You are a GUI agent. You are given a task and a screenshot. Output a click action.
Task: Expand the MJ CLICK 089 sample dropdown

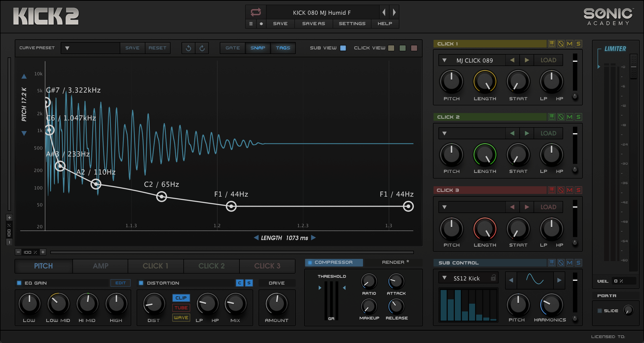point(444,60)
